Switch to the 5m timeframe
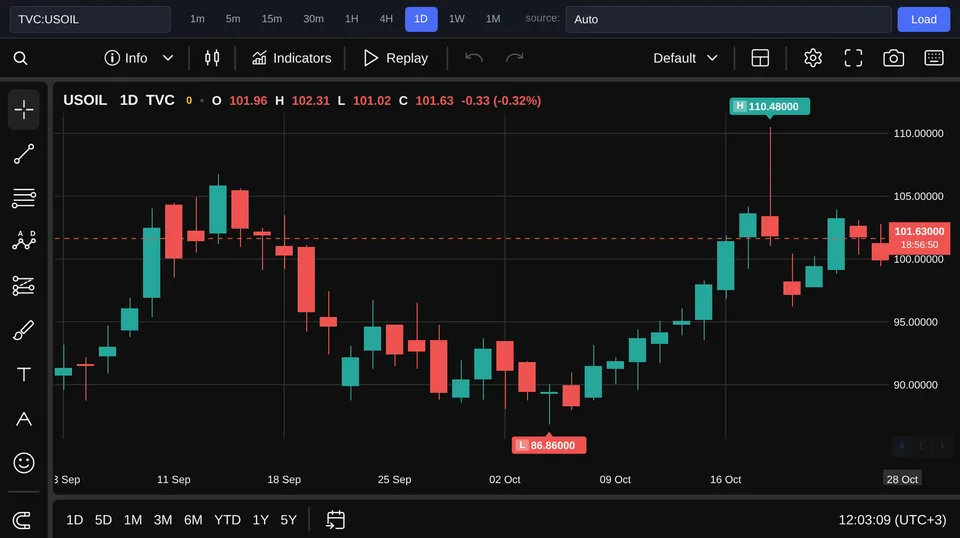The width and height of the screenshot is (960, 538). coord(233,19)
